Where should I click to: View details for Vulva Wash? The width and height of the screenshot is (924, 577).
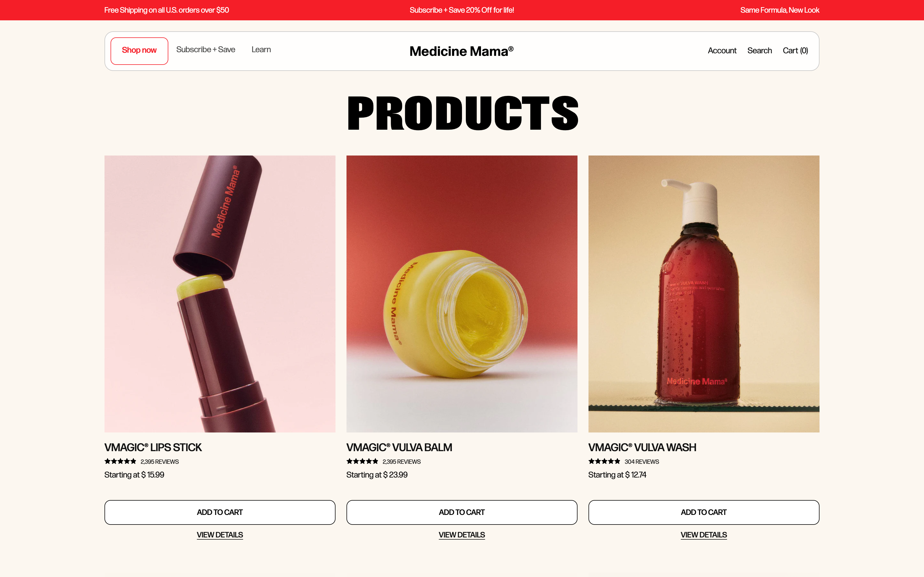tap(704, 535)
